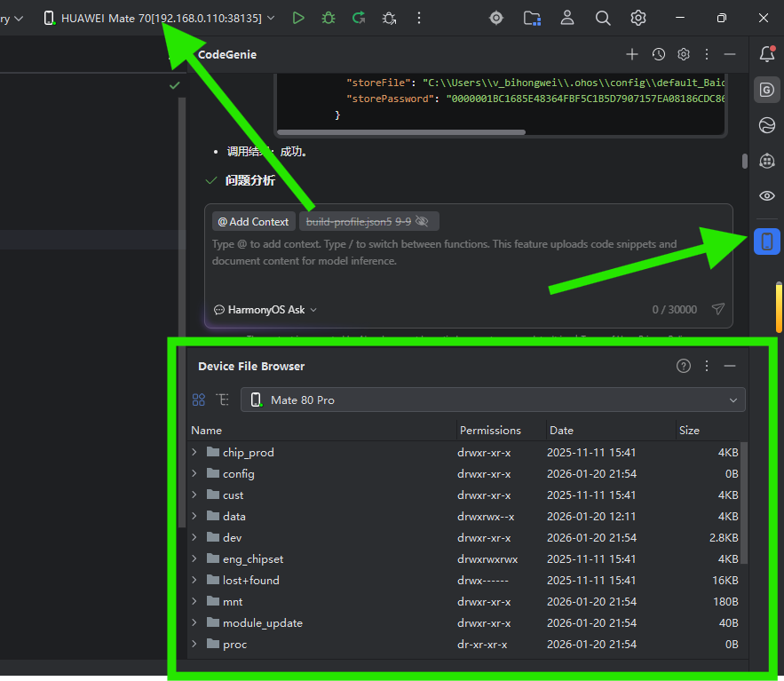Start a new CodeGenie chat with plus icon
The height and width of the screenshot is (681, 784).
(x=632, y=54)
